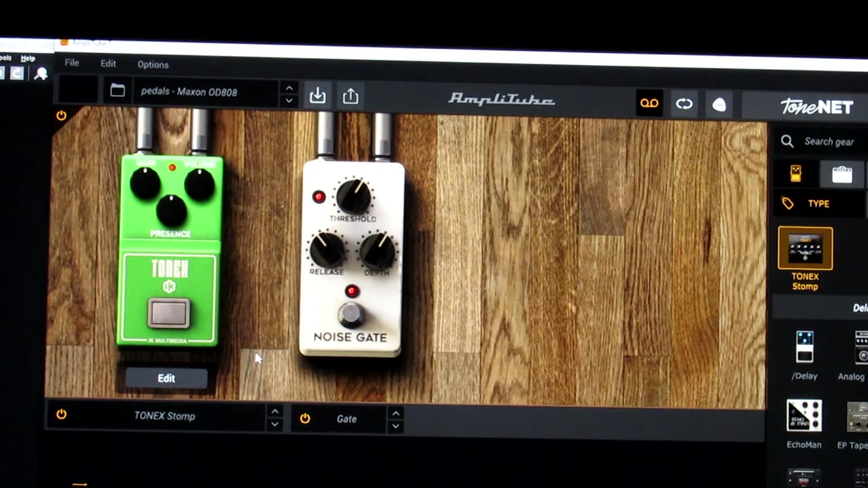
Task: Click the Gate slot label
Action: (x=347, y=419)
